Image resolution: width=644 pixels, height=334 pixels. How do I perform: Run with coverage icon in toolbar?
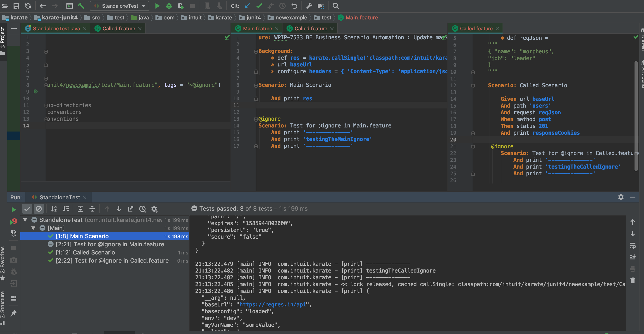181,6
